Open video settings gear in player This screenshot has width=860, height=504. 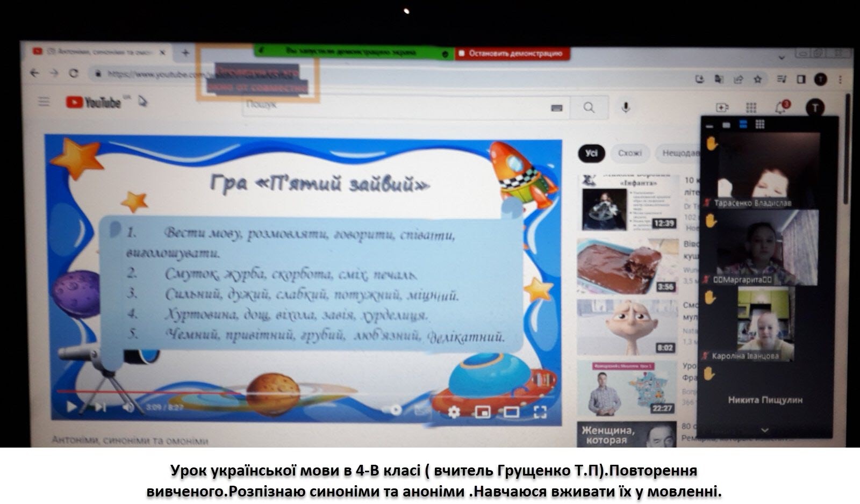(x=454, y=412)
